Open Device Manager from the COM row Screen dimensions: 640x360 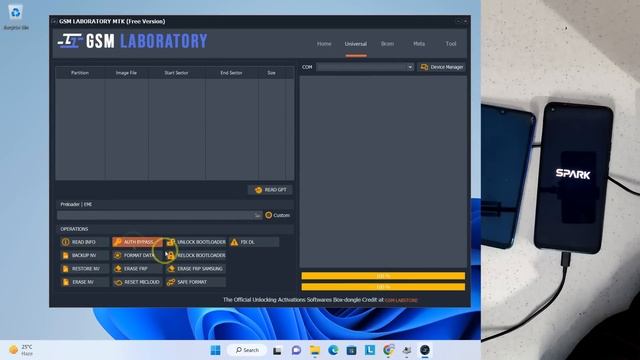(x=442, y=67)
